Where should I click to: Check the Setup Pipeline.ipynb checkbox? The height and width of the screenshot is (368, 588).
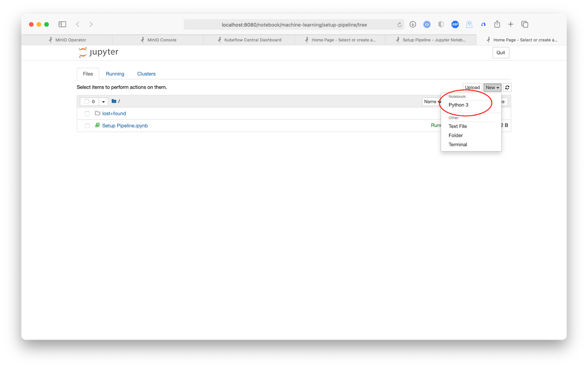click(87, 126)
